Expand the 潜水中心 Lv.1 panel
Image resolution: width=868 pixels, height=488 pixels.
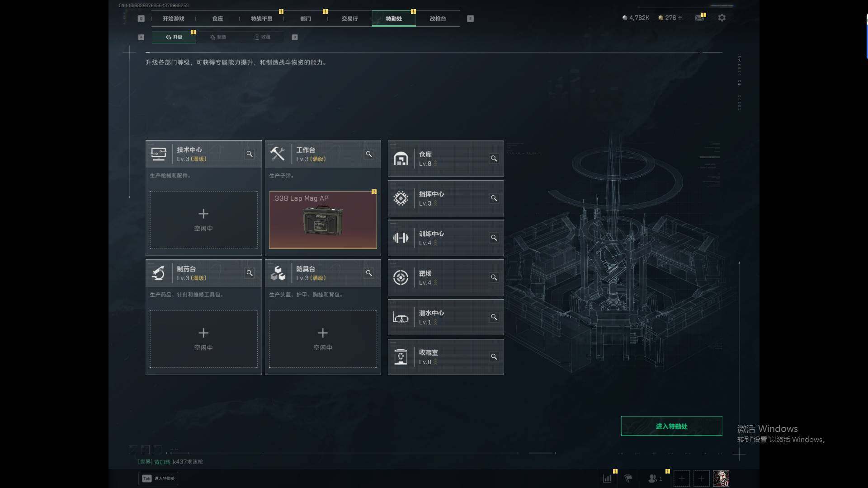point(445,317)
